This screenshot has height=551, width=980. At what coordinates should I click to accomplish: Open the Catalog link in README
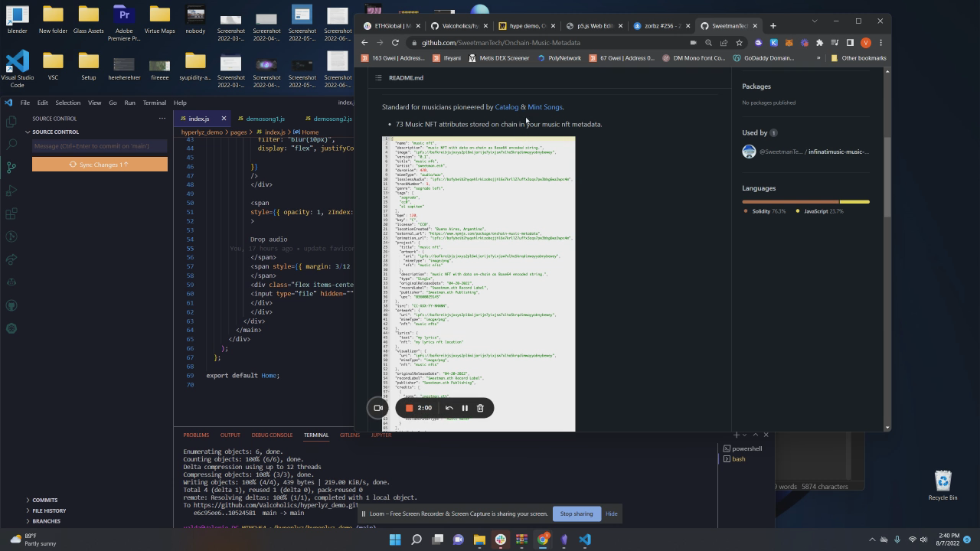coord(507,107)
